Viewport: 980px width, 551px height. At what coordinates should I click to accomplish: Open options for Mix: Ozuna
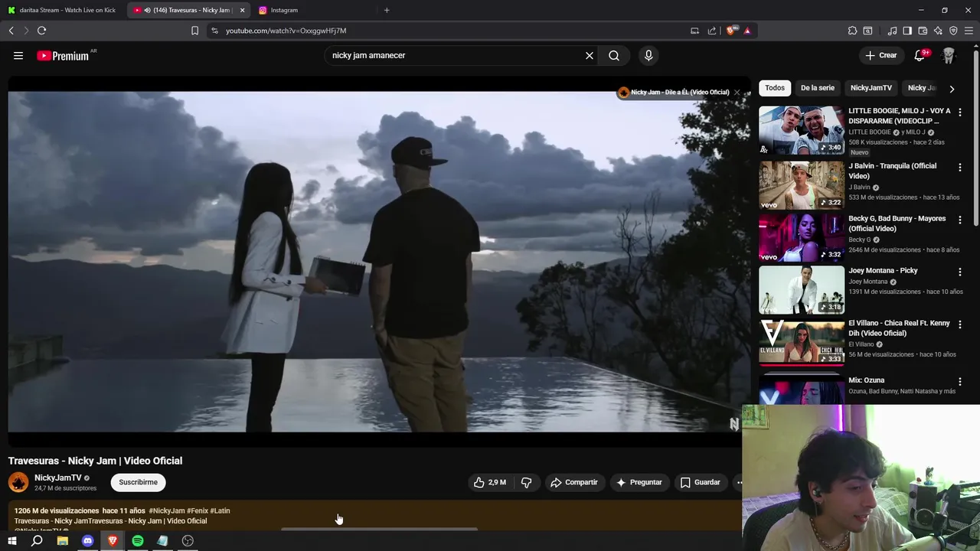pyautogui.click(x=960, y=381)
